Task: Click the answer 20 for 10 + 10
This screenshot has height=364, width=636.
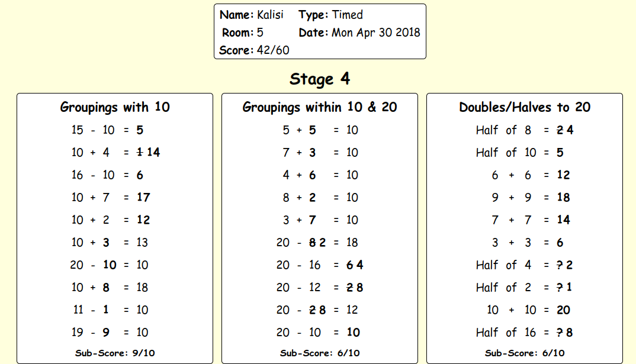Action: 563,310
